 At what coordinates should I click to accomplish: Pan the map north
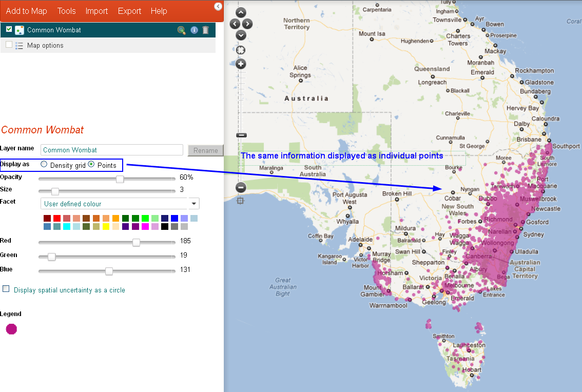point(241,13)
